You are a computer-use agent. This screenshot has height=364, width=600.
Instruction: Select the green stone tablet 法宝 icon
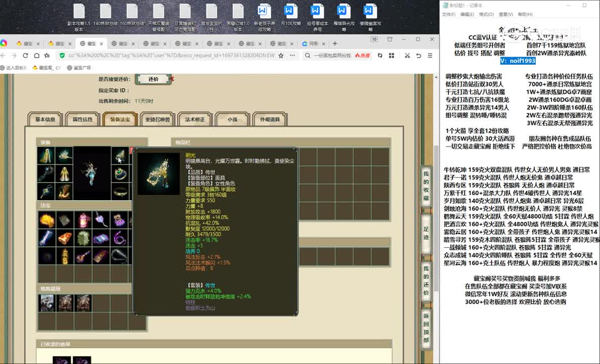coord(83,238)
